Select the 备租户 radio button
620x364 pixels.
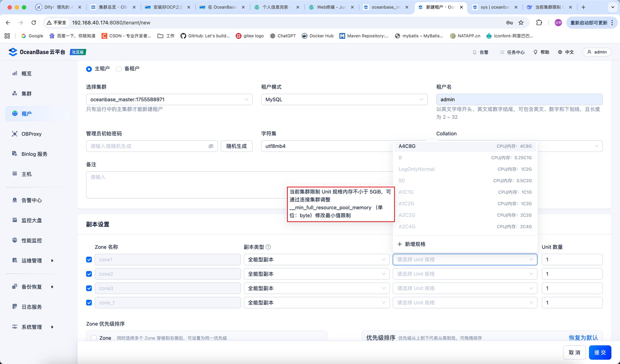pyautogui.click(x=119, y=69)
